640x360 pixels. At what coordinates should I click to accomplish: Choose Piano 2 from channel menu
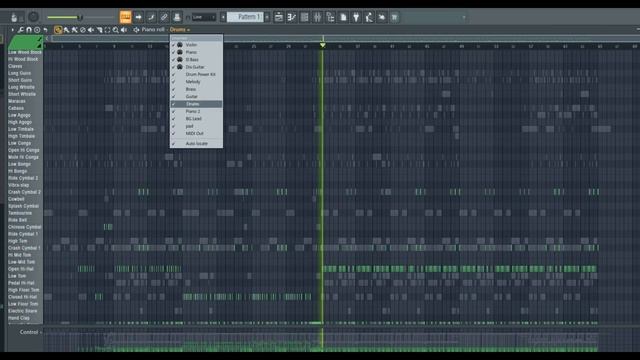point(196,111)
